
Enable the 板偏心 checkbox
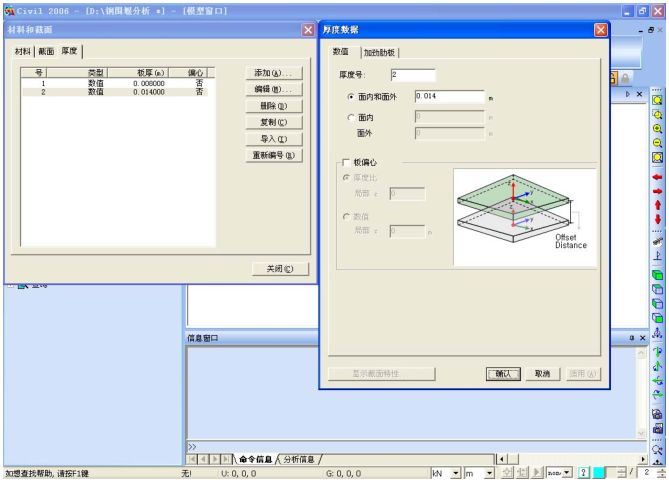pos(346,162)
